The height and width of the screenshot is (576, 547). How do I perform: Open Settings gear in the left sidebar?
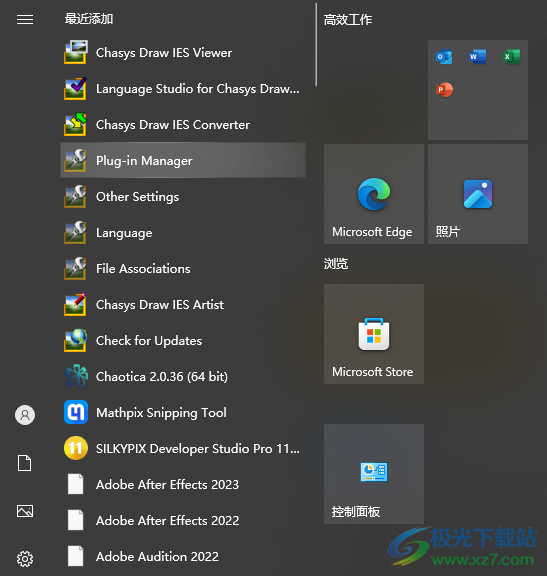tap(25, 559)
